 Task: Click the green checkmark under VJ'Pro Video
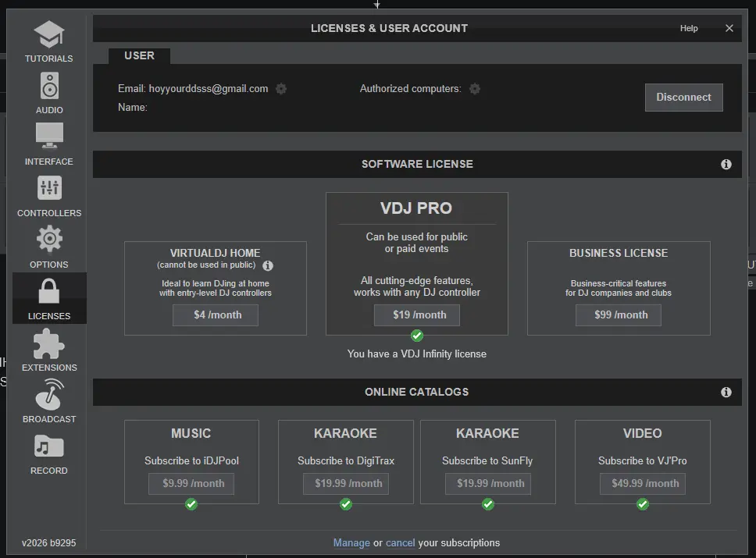coord(643,504)
